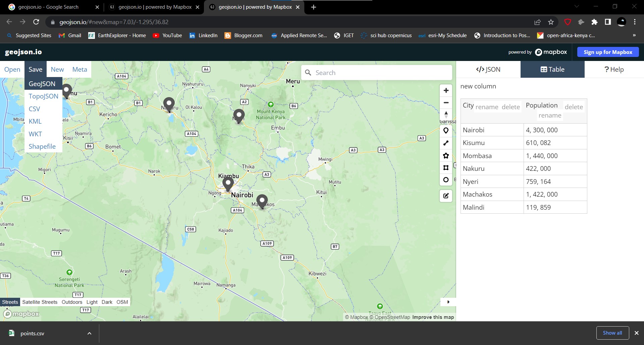Select the draw rectangle tool
644x345 pixels.
click(446, 168)
